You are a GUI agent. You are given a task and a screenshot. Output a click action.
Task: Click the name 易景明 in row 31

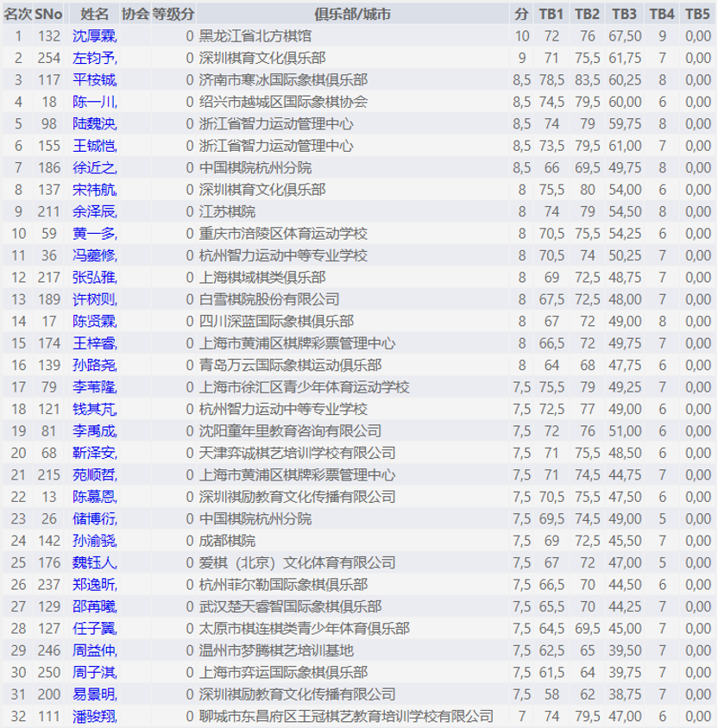click(x=94, y=693)
